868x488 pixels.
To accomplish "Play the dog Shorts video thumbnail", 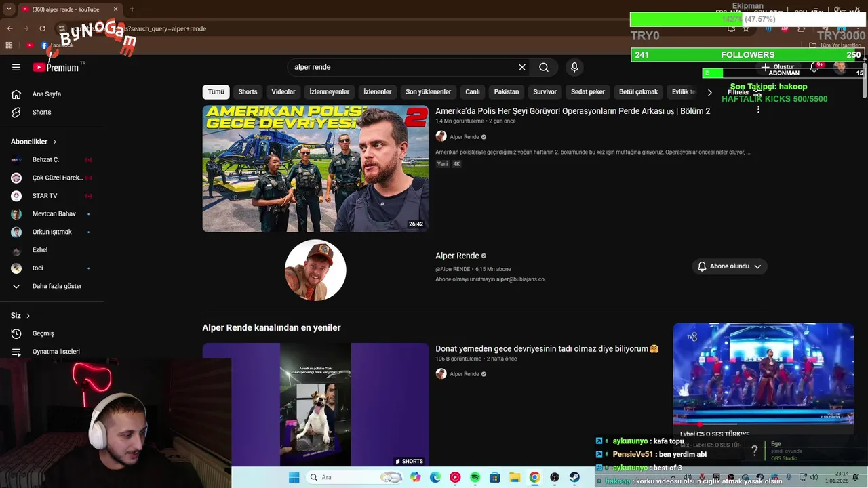I will [315, 405].
